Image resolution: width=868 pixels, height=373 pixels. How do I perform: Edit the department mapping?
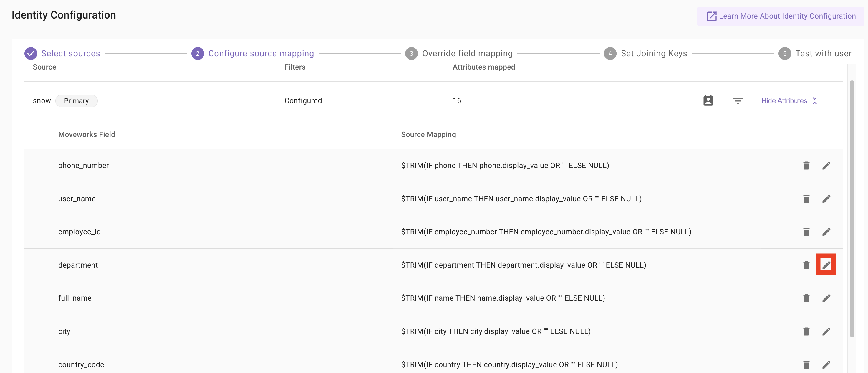pyautogui.click(x=826, y=265)
